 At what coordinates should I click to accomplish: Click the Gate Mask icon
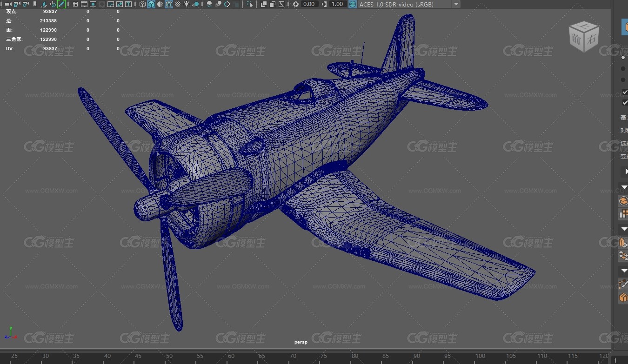pyautogui.click(x=102, y=4)
